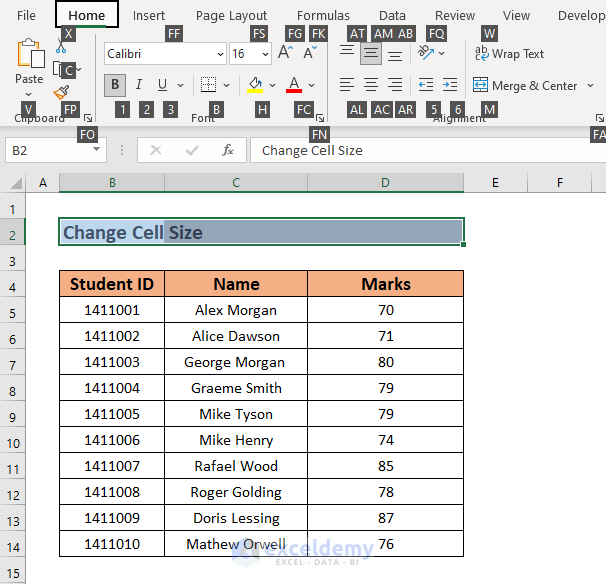Switch to the Page Layout tab
Viewport: 606px width, 584px height.
pos(231,15)
